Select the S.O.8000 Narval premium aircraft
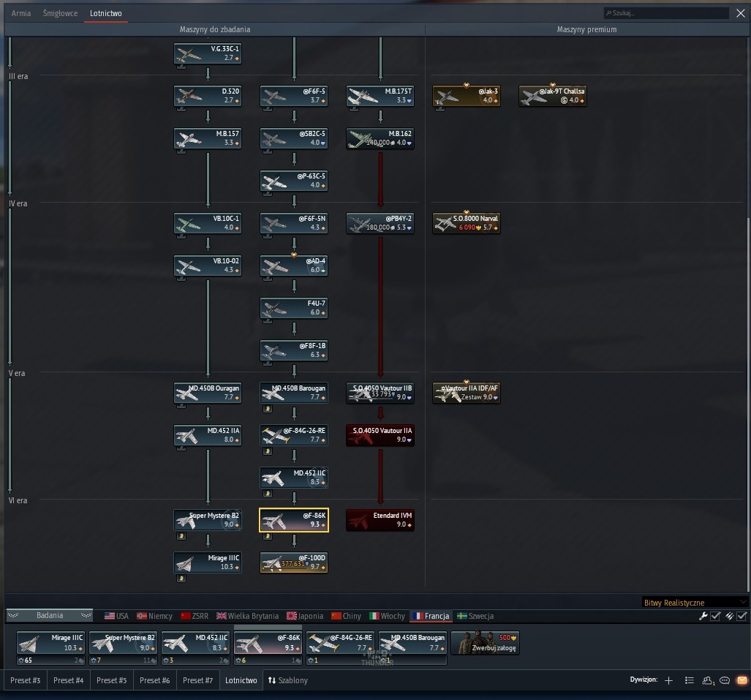Screen dimensions: 751x700 [466, 223]
